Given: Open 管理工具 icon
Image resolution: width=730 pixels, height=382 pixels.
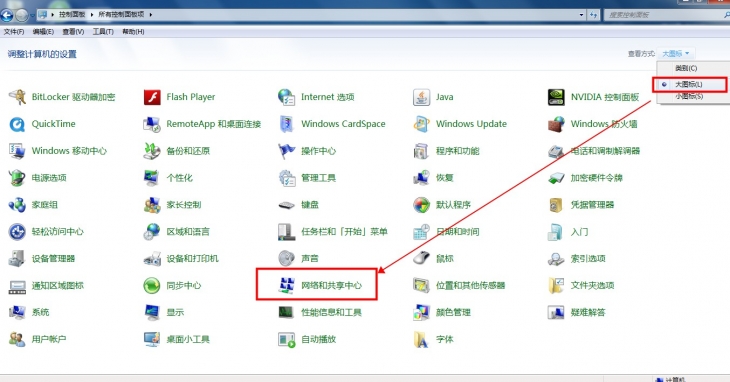Looking at the screenshot, I should 286,178.
